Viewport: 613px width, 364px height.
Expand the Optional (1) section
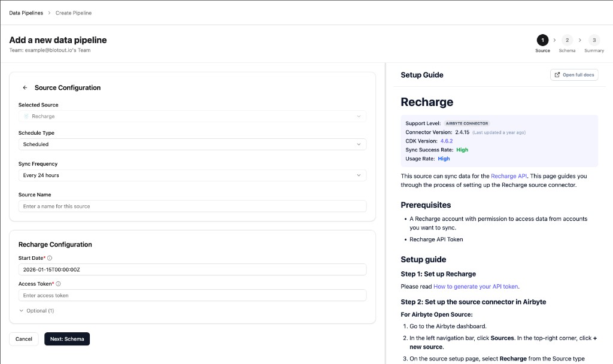coord(37,311)
